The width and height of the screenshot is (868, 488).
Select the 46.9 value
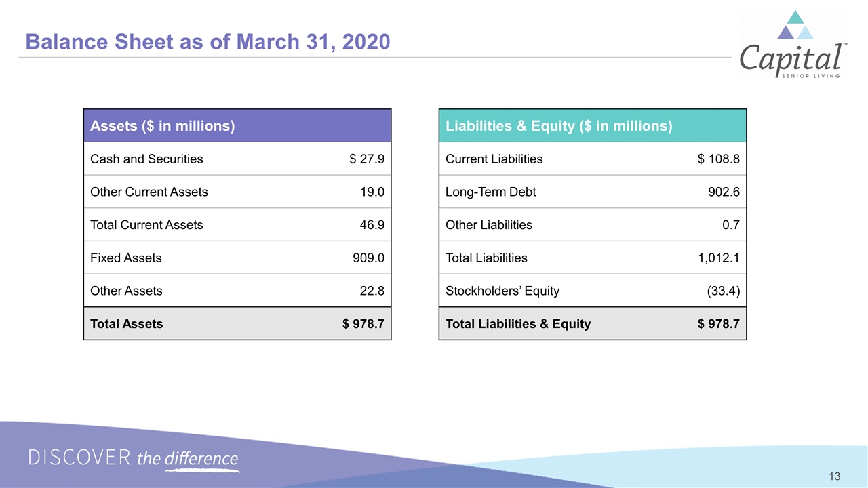click(372, 225)
